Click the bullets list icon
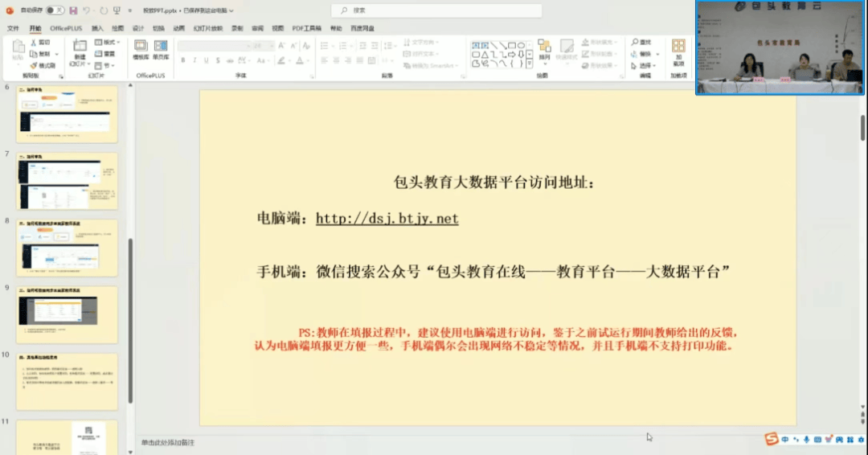This screenshot has width=868, height=455. tap(325, 46)
